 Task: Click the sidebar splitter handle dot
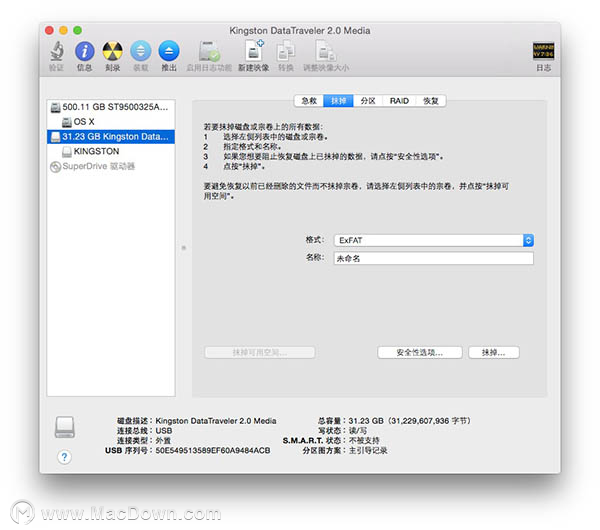coord(184,248)
